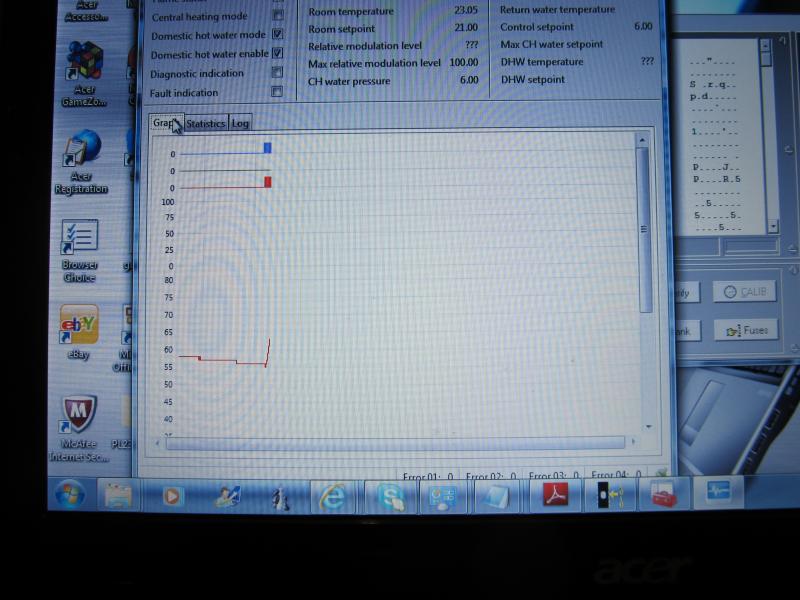Tick the Fault indication checkbox

click(x=277, y=91)
